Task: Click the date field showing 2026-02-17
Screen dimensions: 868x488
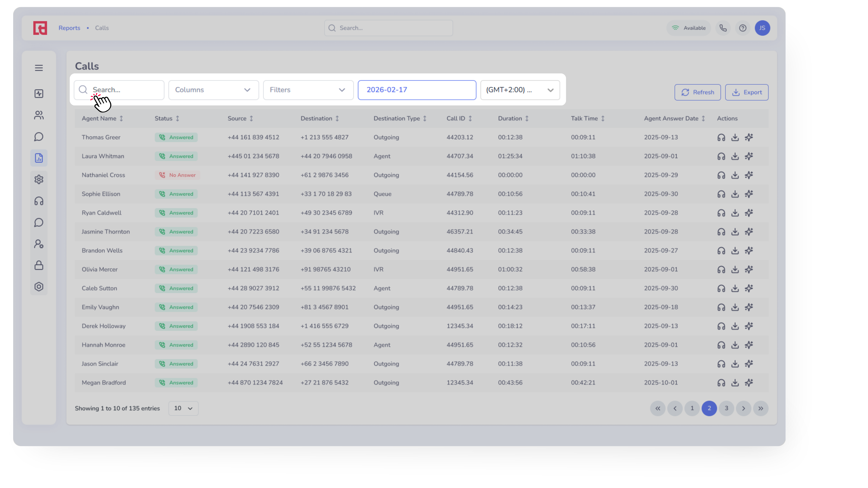Action: click(x=416, y=90)
